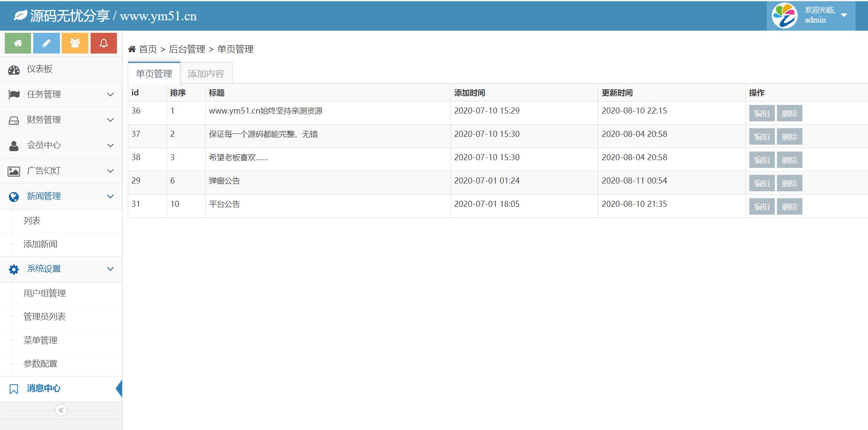Screen dimensions: 868x430
Task: Click the red bell notification icon
Action: 104,43
